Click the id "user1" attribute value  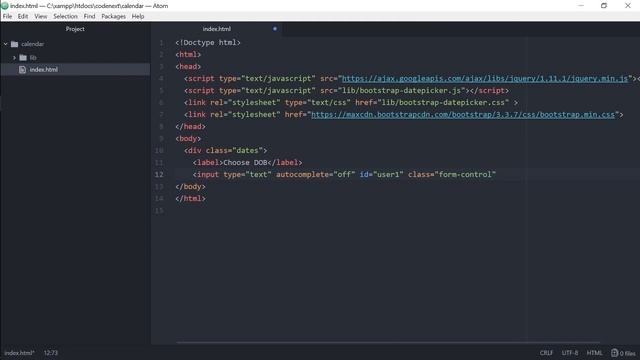click(388, 175)
